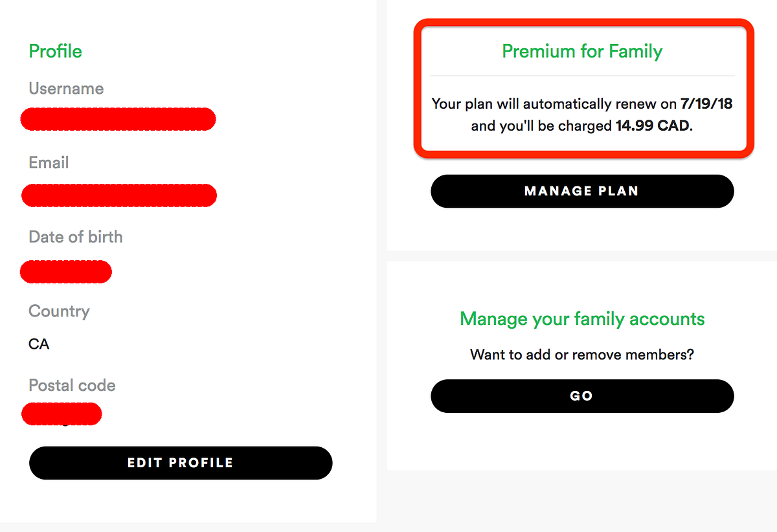Click the Country label
Image resolution: width=777 pixels, height=532 pixels.
[x=58, y=311]
